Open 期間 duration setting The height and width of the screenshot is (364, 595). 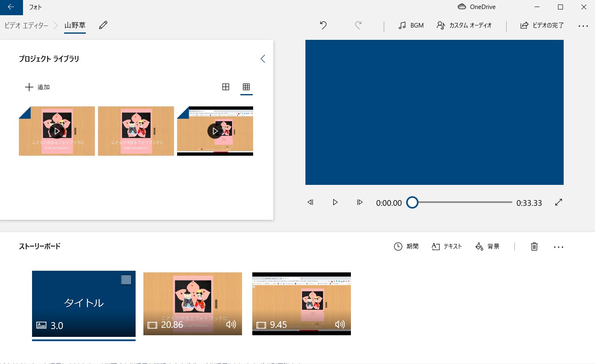pos(406,246)
